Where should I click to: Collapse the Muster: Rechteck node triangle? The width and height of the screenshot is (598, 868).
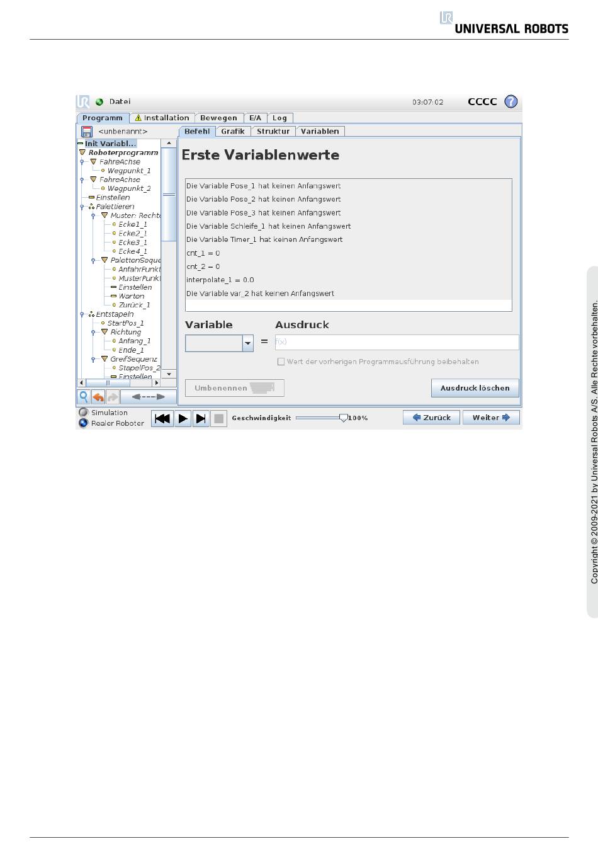point(104,215)
